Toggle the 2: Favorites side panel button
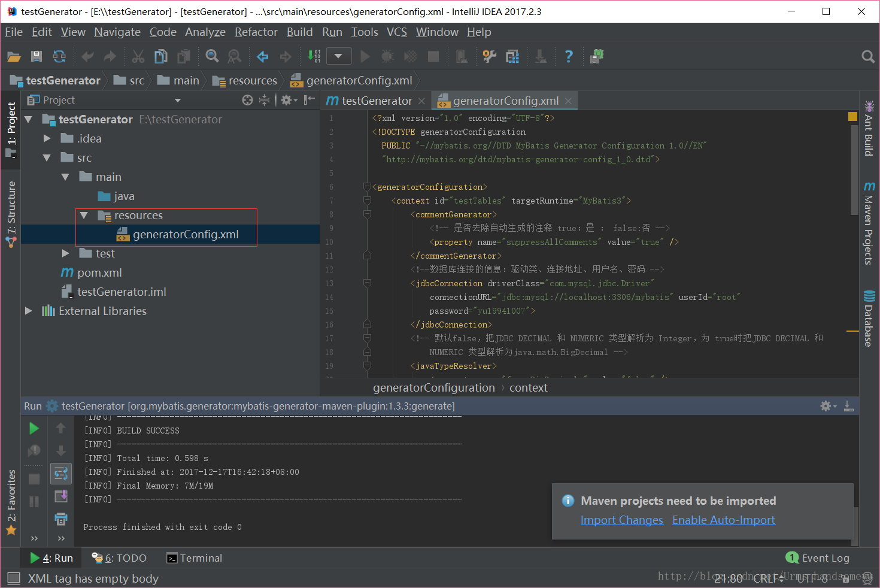 [x=11, y=502]
